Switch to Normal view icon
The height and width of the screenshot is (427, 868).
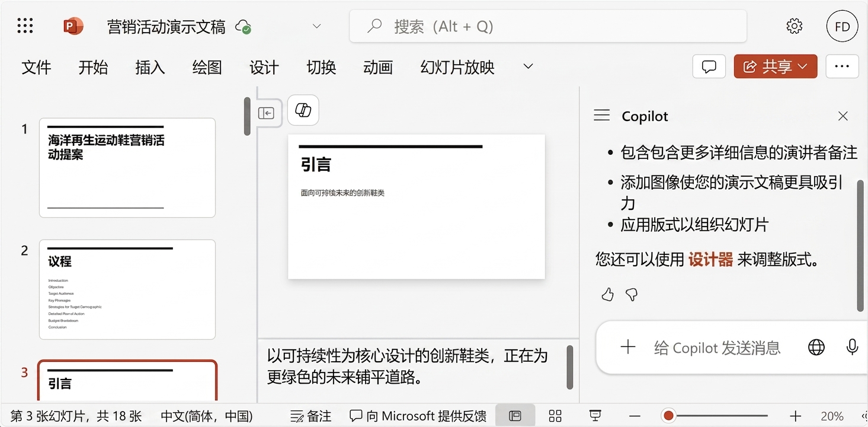(515, 416)
